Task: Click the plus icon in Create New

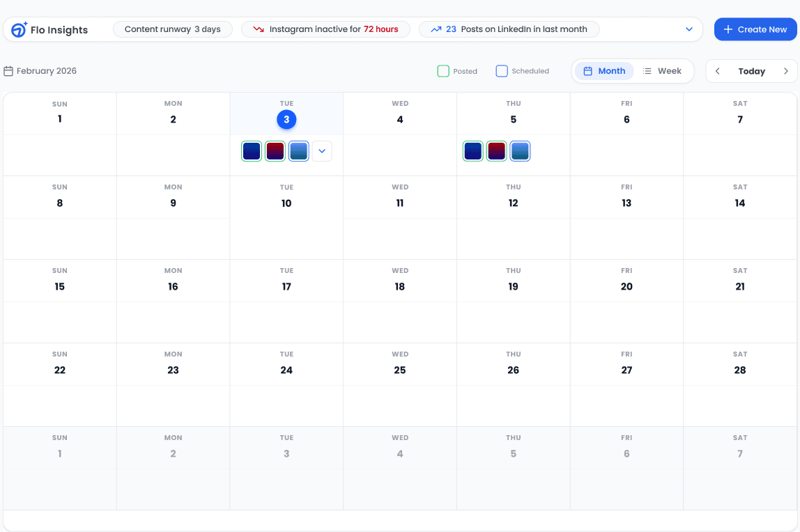Action: click(728, 29)
